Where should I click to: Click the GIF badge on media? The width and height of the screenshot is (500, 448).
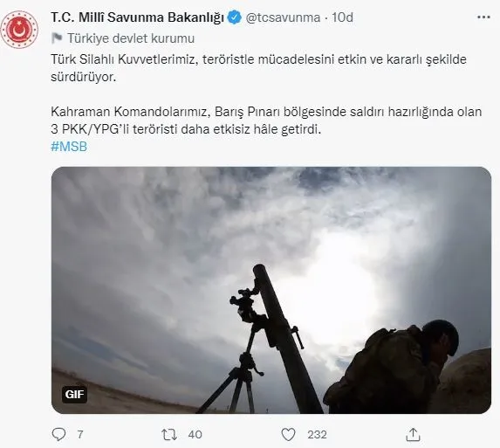point(74,395)
